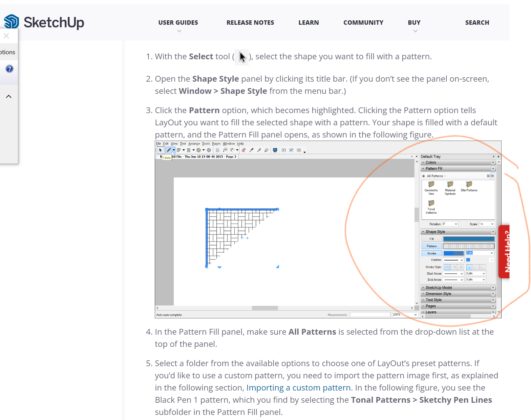Choose the middle Stroke Style corner option

tap(454, 267)
